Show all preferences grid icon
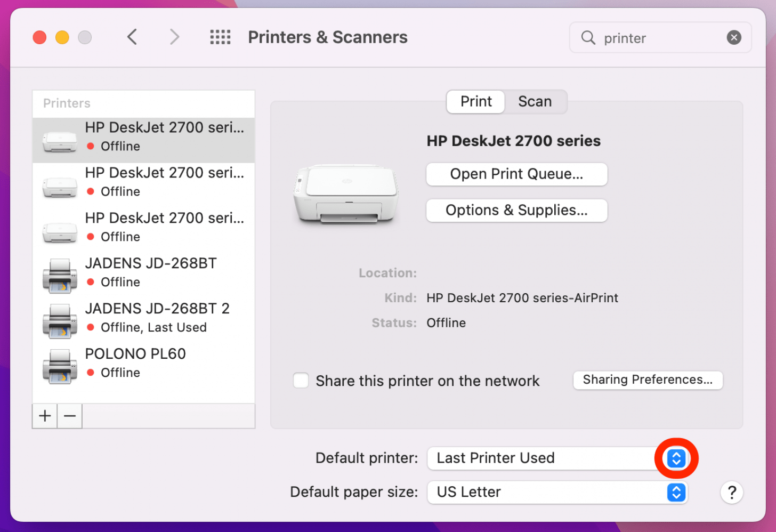Image resolution: width=776 pixels, height=532 pixels. click(x=220, y=37)
